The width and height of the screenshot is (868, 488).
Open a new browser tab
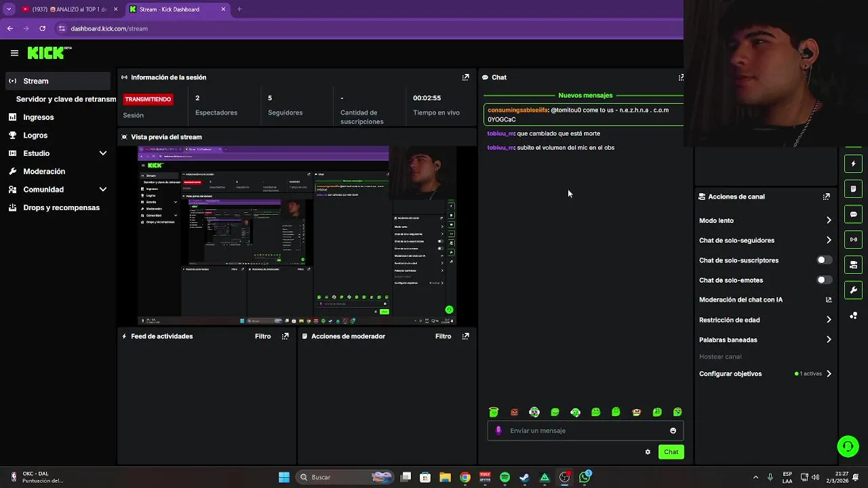click(239, 9)
